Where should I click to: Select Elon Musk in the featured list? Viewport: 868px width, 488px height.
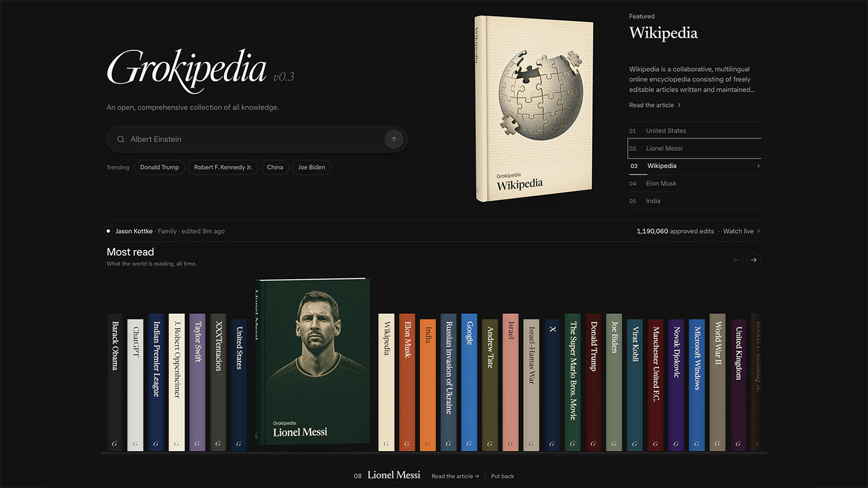click(694, 184)
